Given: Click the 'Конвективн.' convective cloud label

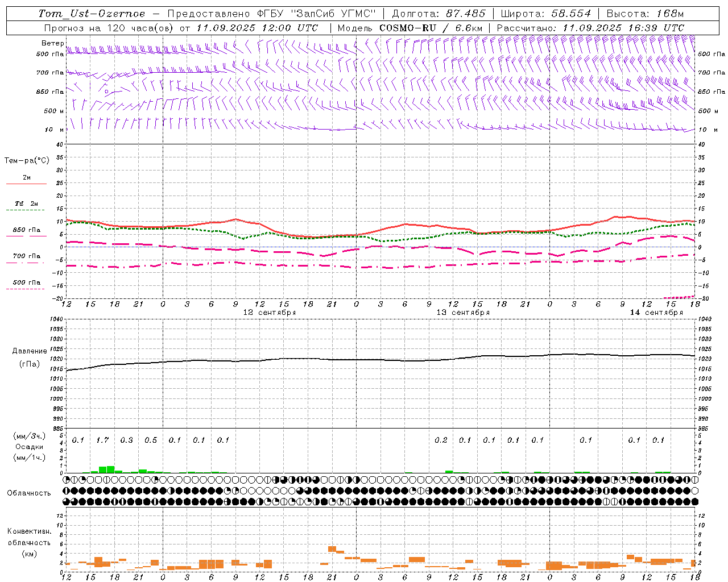Looking at the screenshot, I should click(30, 531).
